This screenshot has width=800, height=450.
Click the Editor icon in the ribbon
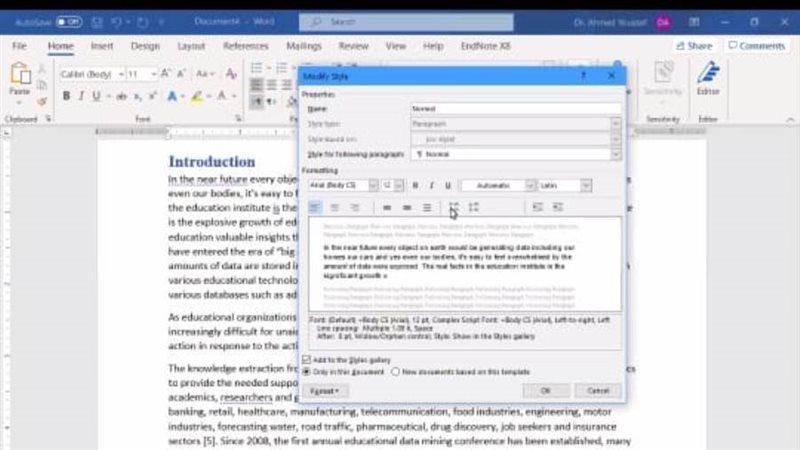[x=708, y=80]
